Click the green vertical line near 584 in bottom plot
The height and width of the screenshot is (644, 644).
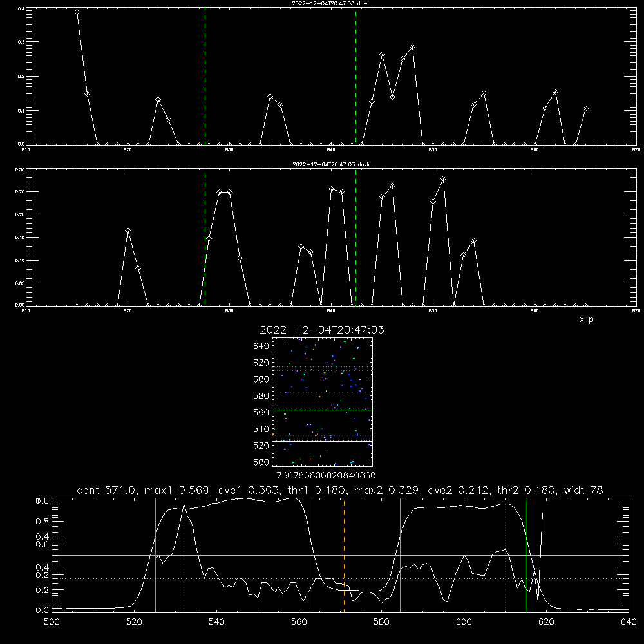[x=400, y=554]
